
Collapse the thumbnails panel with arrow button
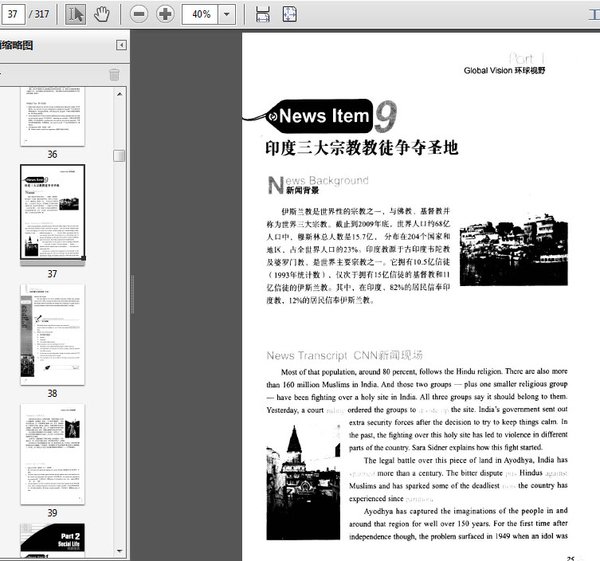(x=121, y=45)
